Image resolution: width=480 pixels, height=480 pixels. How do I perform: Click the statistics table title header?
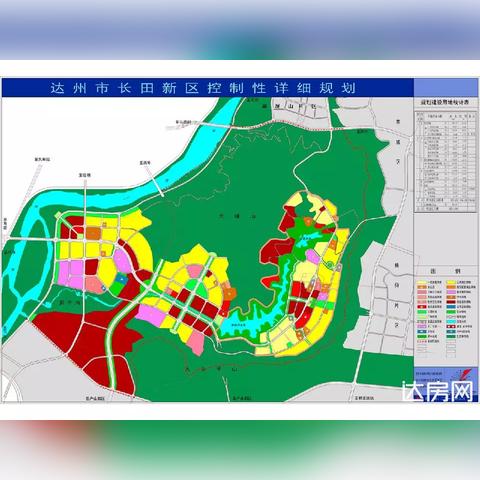[445, 102]
